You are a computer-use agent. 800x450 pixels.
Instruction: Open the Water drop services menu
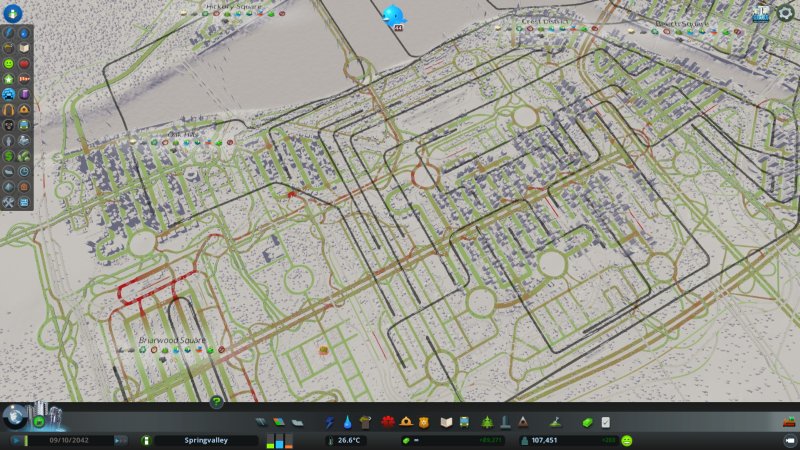coord(347,422)
